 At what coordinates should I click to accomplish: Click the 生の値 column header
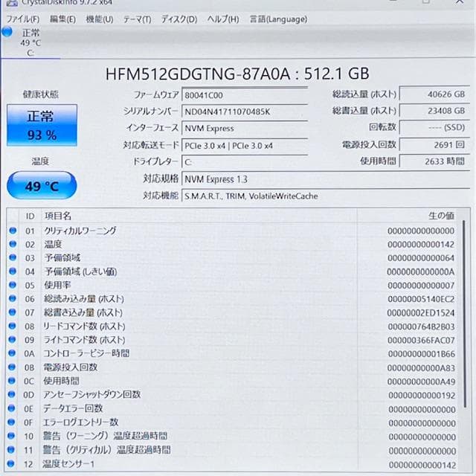pyautogui.click(x=440, y=216)
